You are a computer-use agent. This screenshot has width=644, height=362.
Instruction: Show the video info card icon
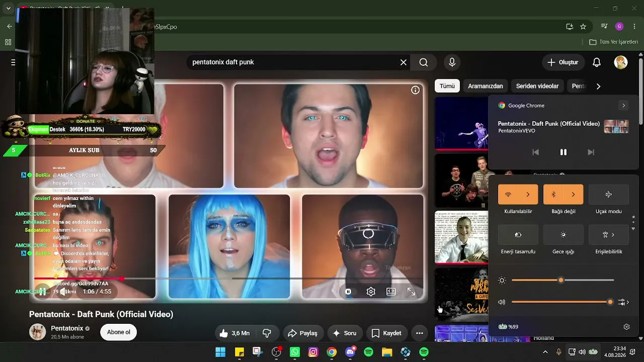pos(415,90)
